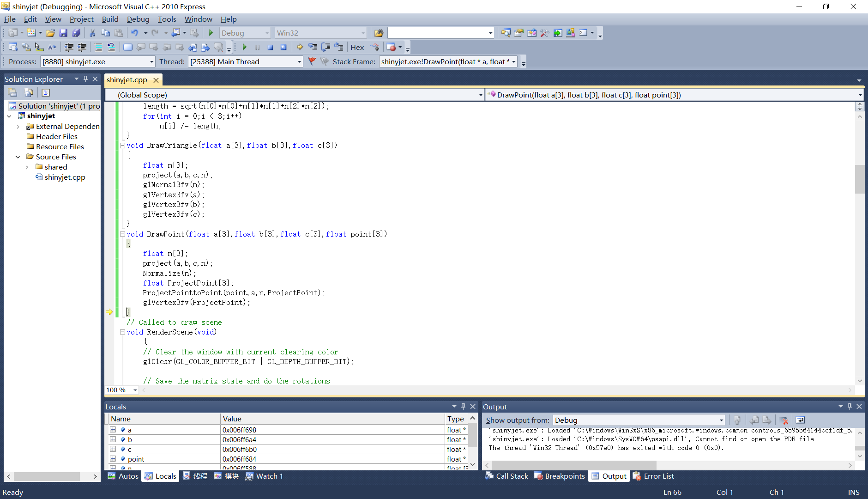Expand the External Dependencies tree node
This screenshot has width=868, height=499.
18,127
